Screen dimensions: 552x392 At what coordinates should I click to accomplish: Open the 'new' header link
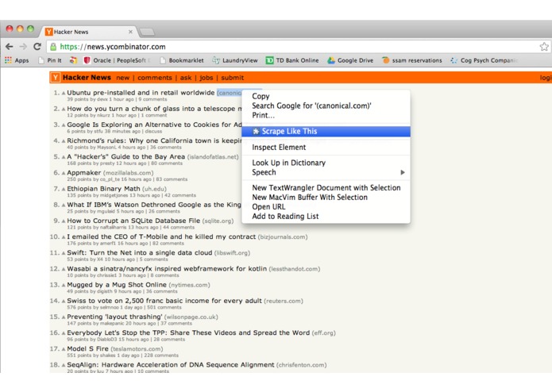click(123, 78)
